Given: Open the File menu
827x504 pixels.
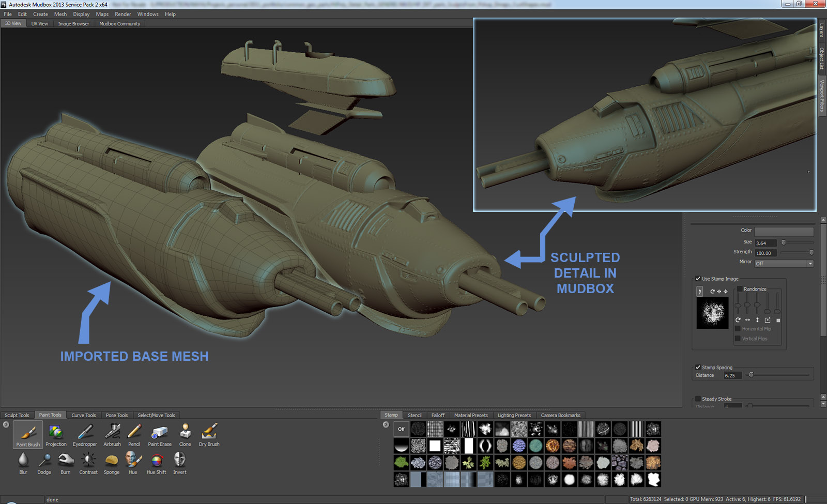Looking at the screenshot, I should 8,14.
